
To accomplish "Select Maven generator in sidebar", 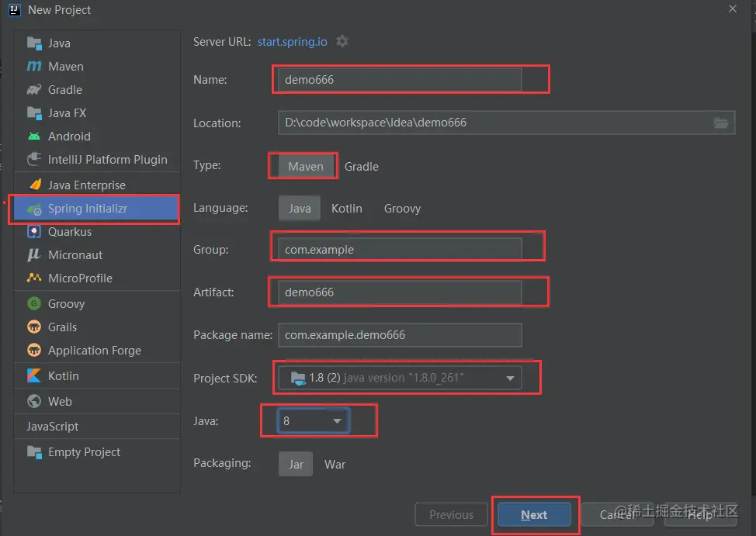I will pyautogui.click(x=97, y=67).
